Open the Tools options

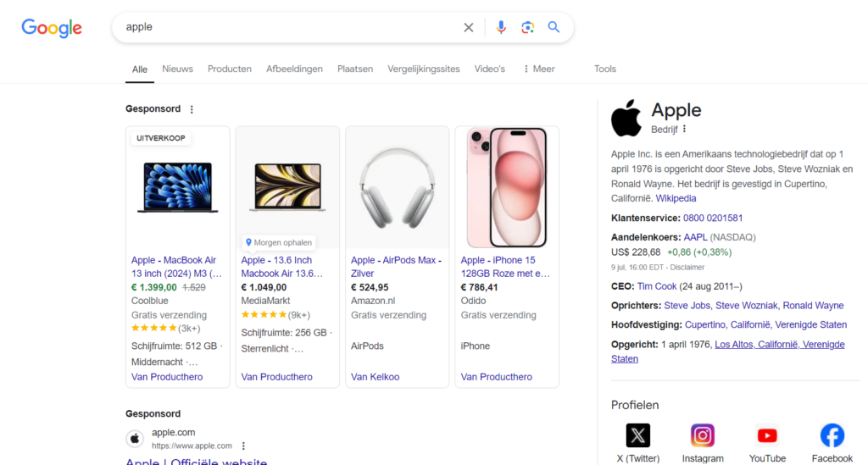pyautogui.click(x=605, y=69)
